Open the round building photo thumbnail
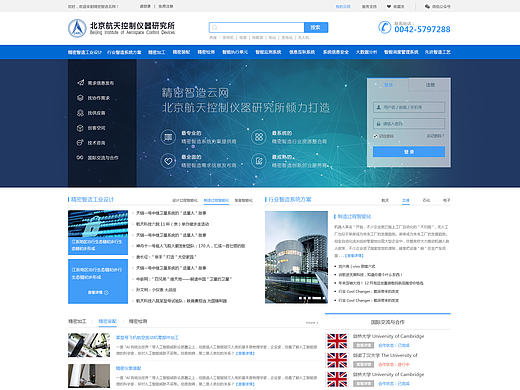The height and width of the screenshot is (390, 520). (x=296, y=257)
